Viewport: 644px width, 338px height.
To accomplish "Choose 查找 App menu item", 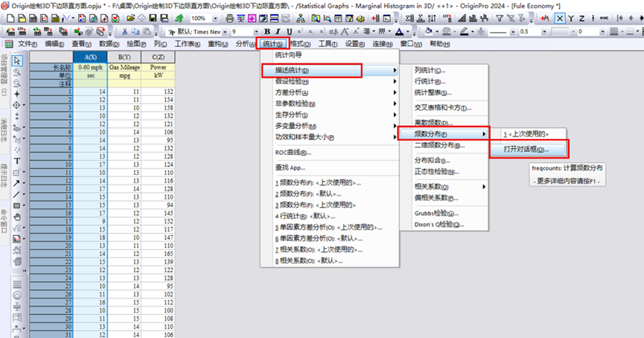I will tap(331, 168).
